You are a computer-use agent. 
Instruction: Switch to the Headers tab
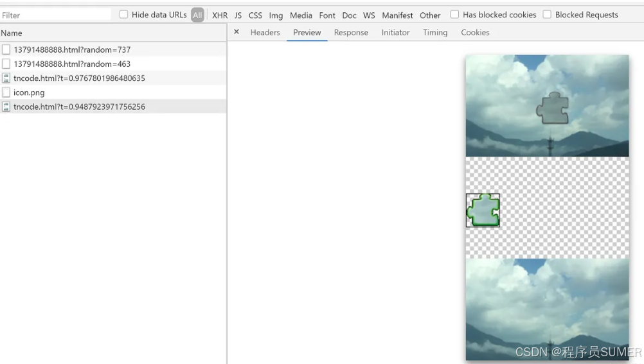click(x=265, y=33)
